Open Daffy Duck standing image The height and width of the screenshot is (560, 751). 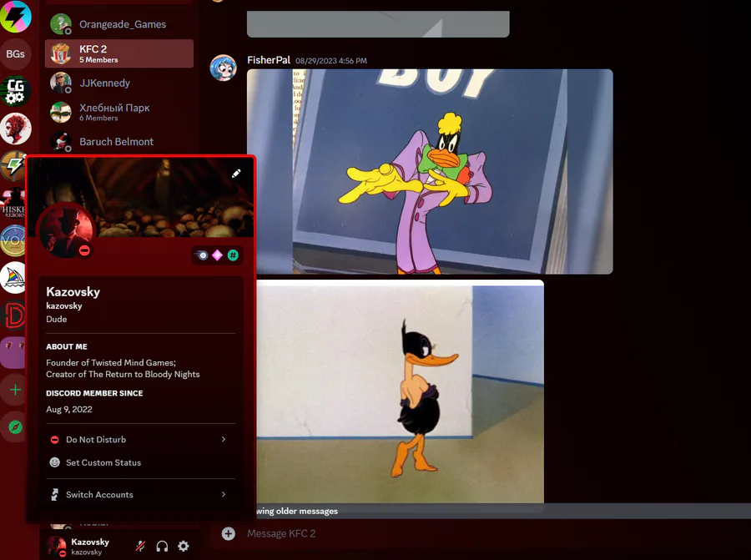point(401,391)
